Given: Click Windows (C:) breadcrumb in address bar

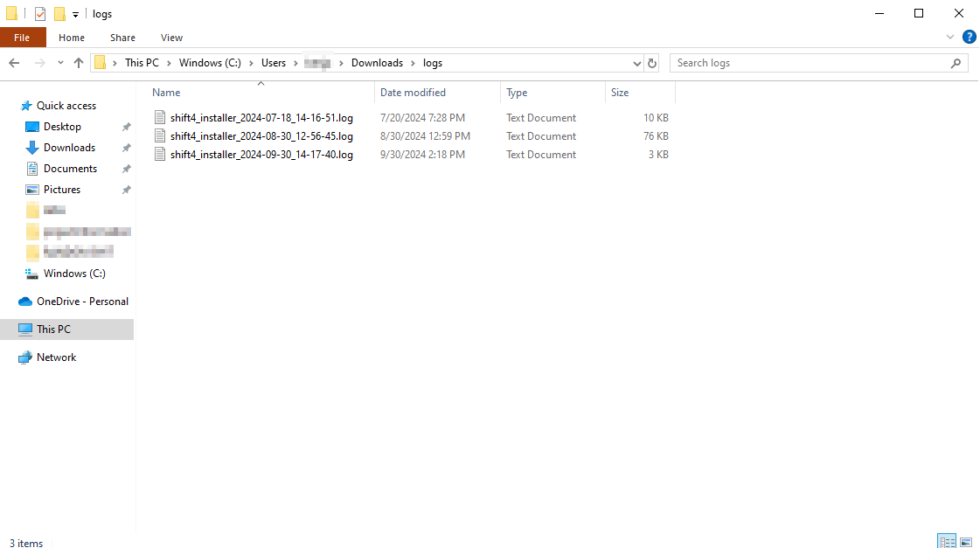Looking at the screenshot, I should (x=210, y=63).
